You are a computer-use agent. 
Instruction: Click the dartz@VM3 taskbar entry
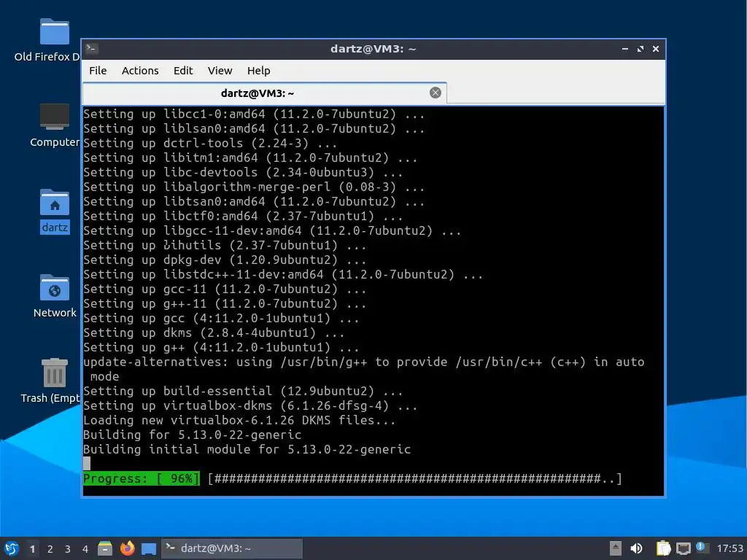tap(232, 548)
